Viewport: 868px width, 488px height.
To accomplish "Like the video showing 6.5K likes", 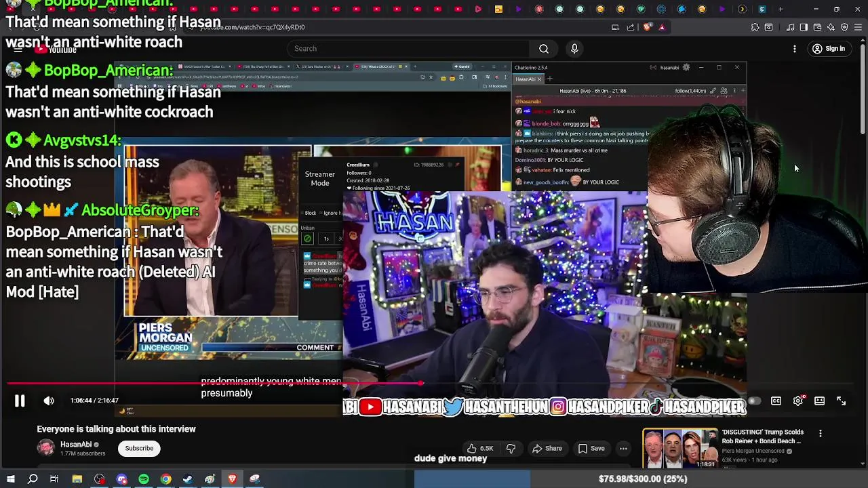I will pos(480,448).
